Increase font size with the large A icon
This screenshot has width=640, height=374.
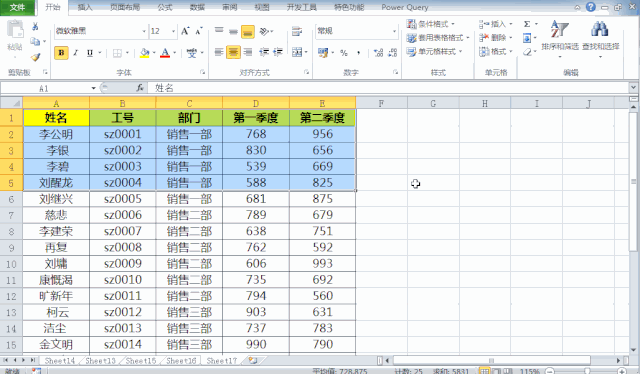click(185, 31)
